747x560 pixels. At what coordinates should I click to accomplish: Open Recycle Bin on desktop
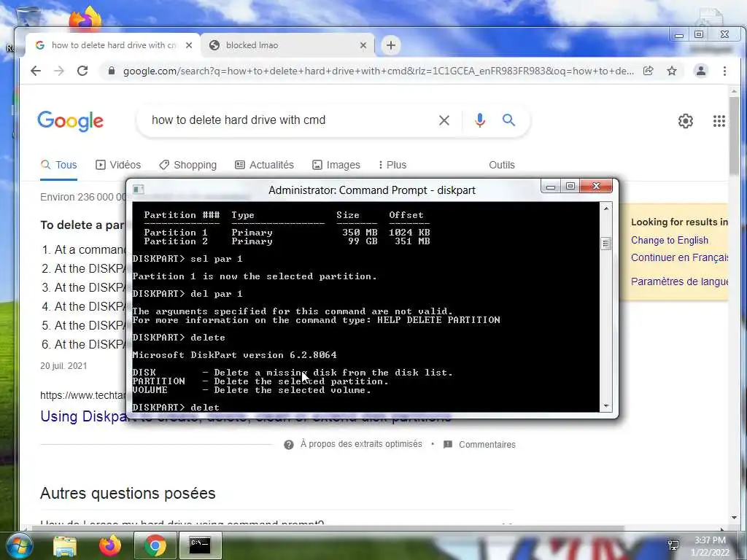tap(28, 17)
